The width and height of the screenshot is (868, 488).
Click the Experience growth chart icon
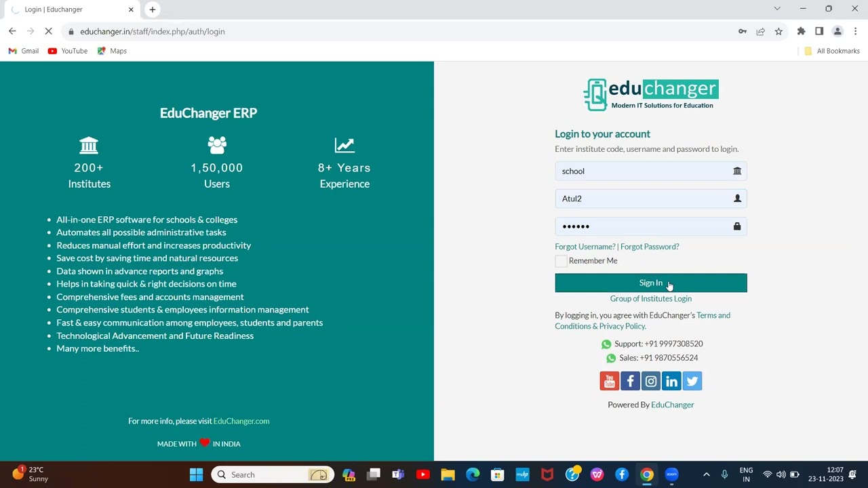pyautogui.click(x=344, y=145)
